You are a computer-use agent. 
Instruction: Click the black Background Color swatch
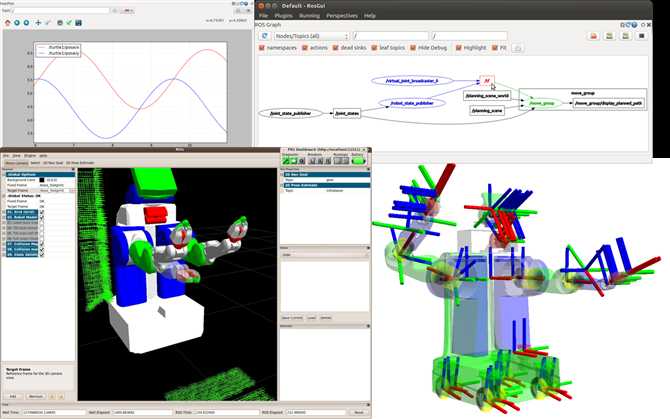pyautogui.click(x=42, y=180)
